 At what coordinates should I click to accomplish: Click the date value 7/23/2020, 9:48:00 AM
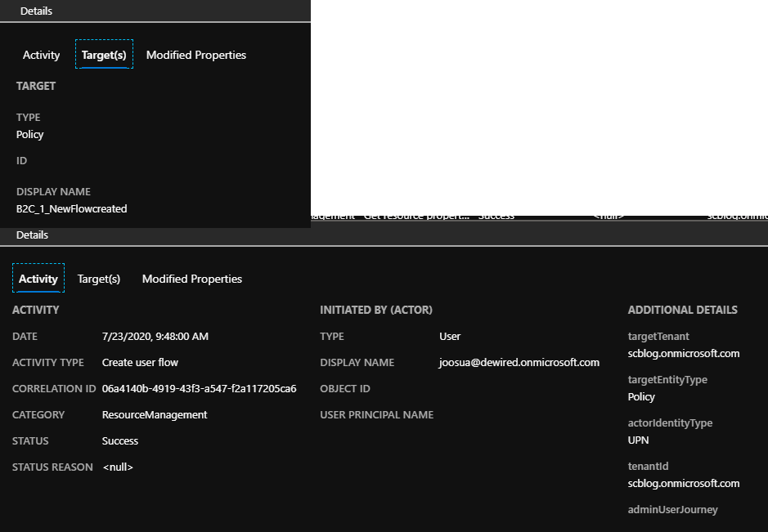(x=155, y=336)
